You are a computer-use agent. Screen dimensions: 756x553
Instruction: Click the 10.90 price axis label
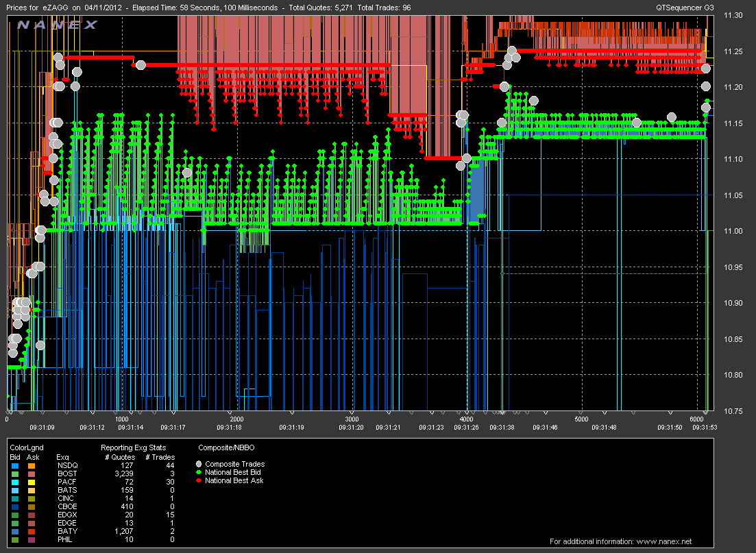[733, 303]
